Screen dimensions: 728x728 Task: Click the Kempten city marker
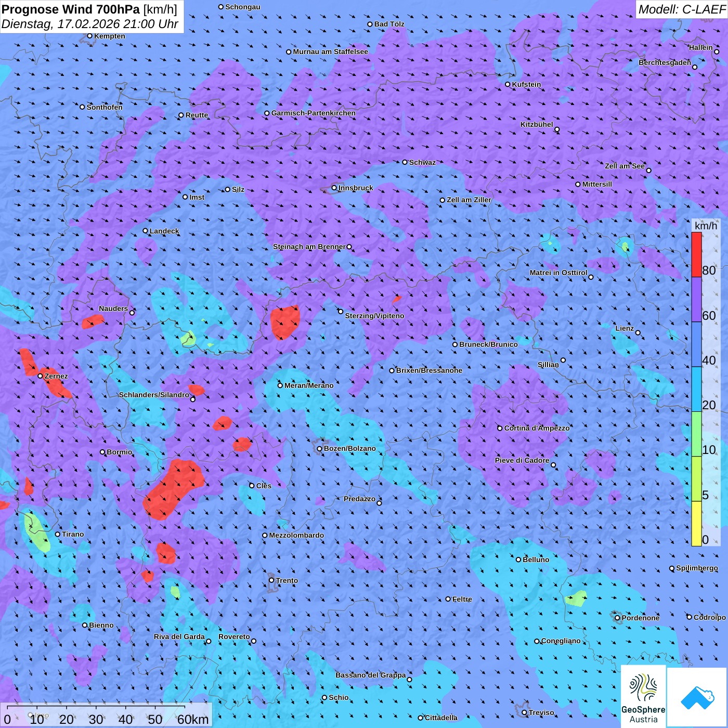pos(89,36)
